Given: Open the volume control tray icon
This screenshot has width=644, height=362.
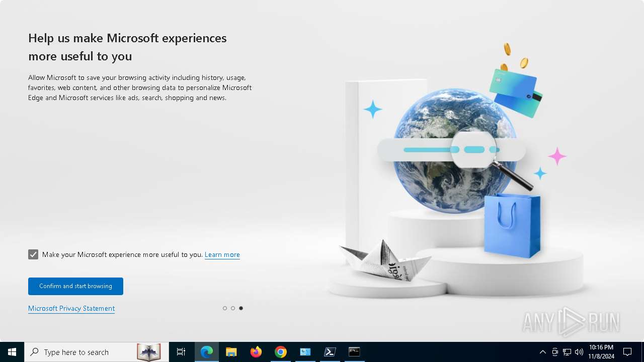Looking at the screenshot, I should tap(579, 352).
